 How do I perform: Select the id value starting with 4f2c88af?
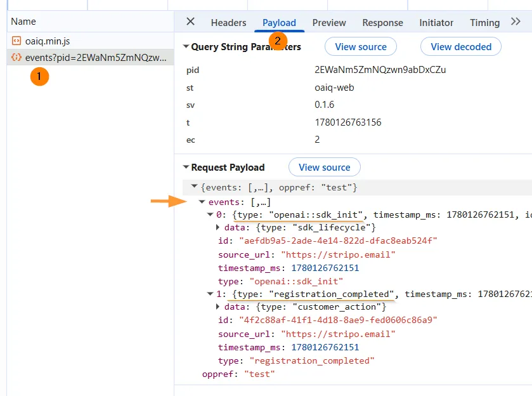(x=338, y=320)
